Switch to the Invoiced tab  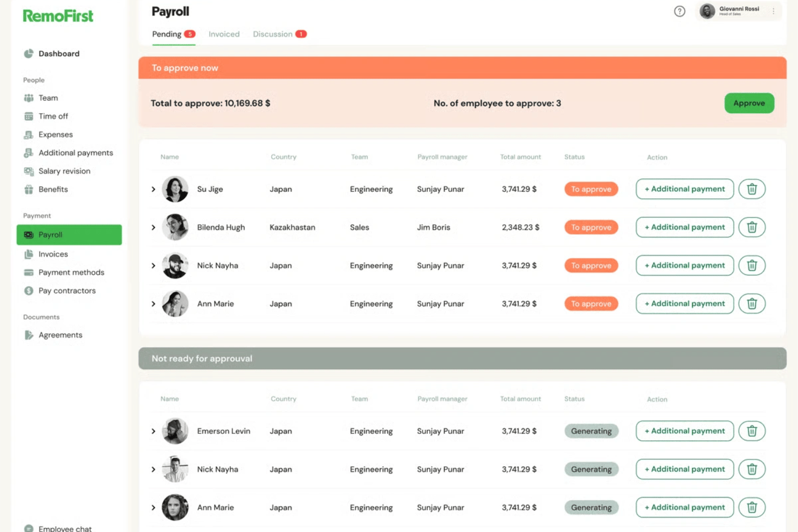(224, 34)
